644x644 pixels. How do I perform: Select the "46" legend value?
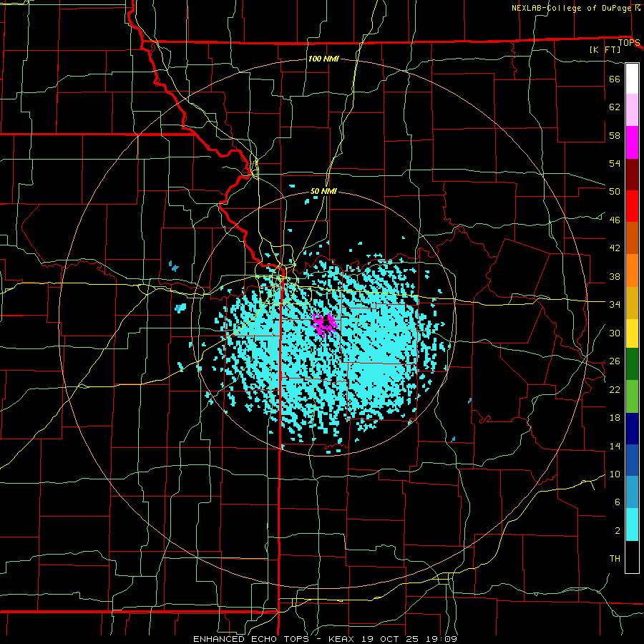pos(615,220)
